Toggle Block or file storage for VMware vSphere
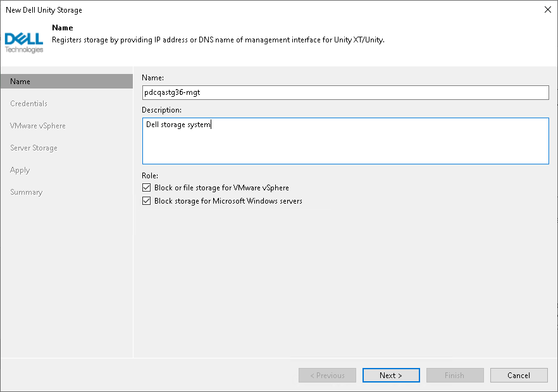 146,187
